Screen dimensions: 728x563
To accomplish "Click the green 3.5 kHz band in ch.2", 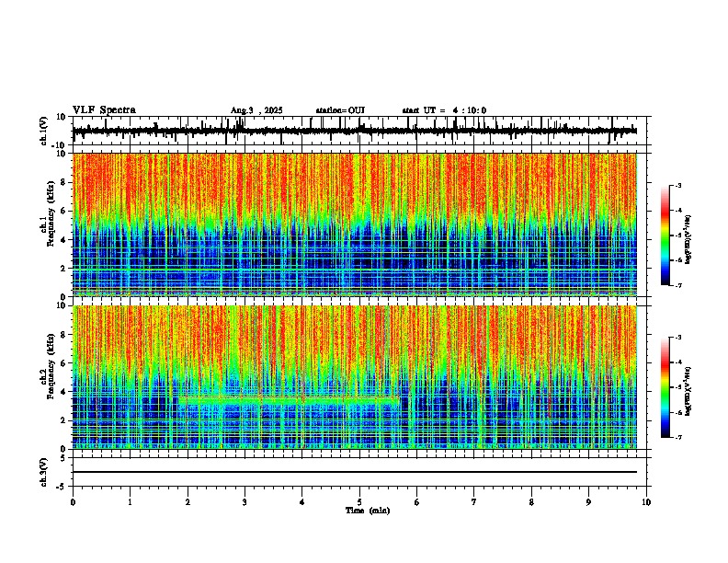I will [x=289, y=399].
